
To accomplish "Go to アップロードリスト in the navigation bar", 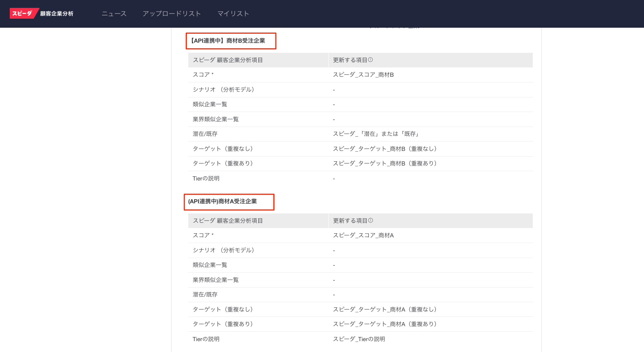I will [172, 13].
